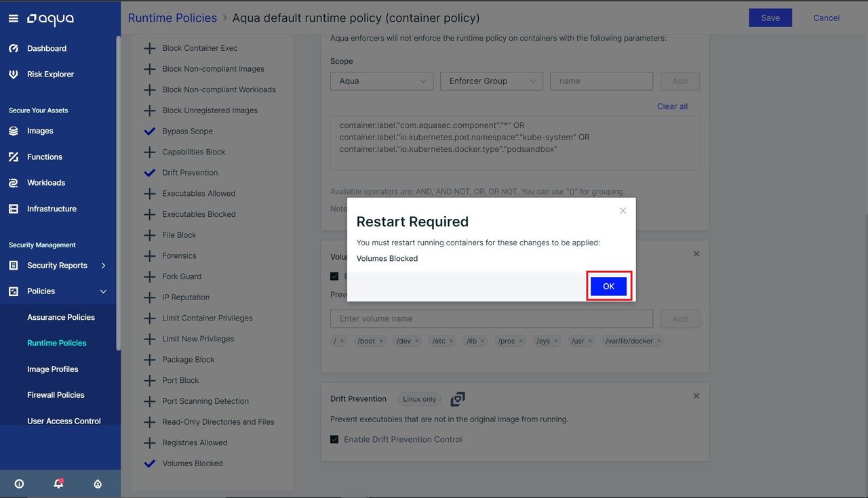868x498 pixels.
Task: Open Functions in sidebar
Action: click(x=45, y=157)
